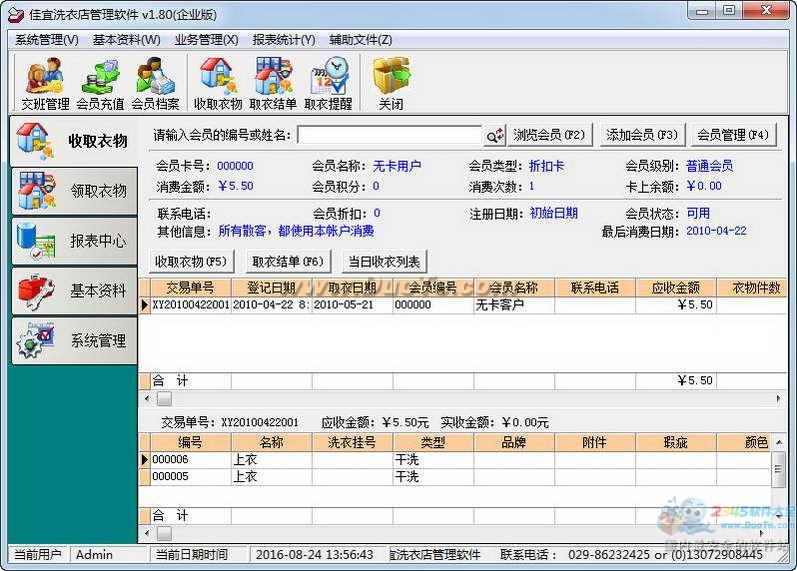
Task: Click 最后消费日期 value 2010-04-22
Action: click(716, 231)
